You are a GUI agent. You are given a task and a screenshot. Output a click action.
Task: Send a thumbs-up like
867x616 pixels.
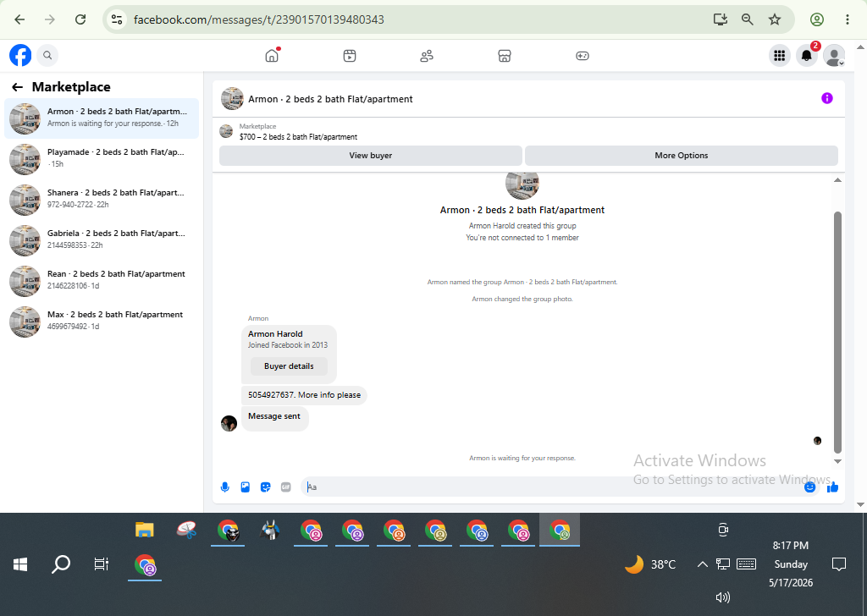click(833, 487)
